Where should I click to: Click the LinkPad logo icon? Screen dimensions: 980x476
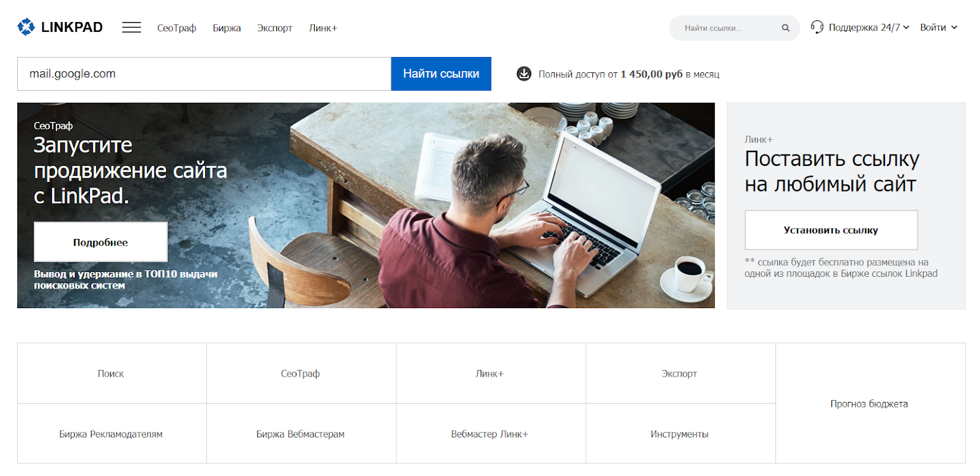[x=26, y=27]
